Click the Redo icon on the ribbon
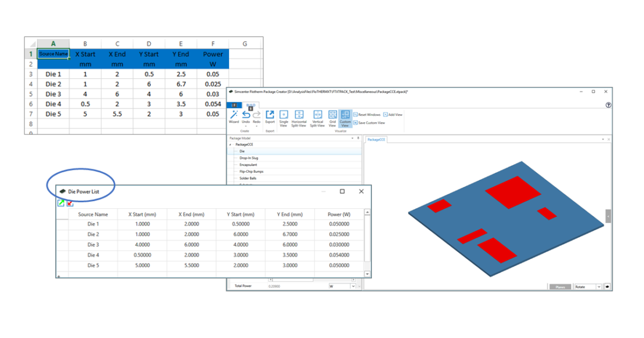Screen dimensions: 644x338 [x=256, y=115]
